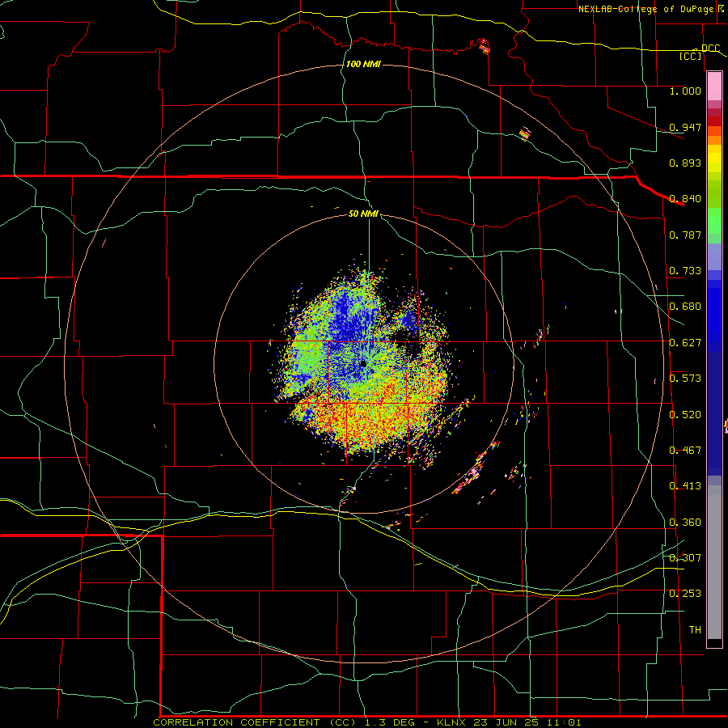The height and width of the screenshot is (728, 728).
Task: Click the 0.733 scale value
Action: coord(685,271)
